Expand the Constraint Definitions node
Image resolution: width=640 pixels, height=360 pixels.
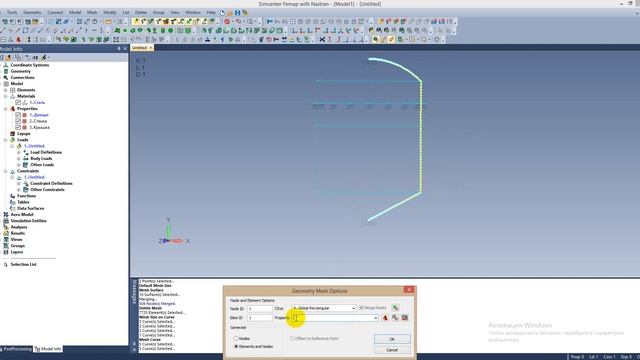click(x=19, y=183)
